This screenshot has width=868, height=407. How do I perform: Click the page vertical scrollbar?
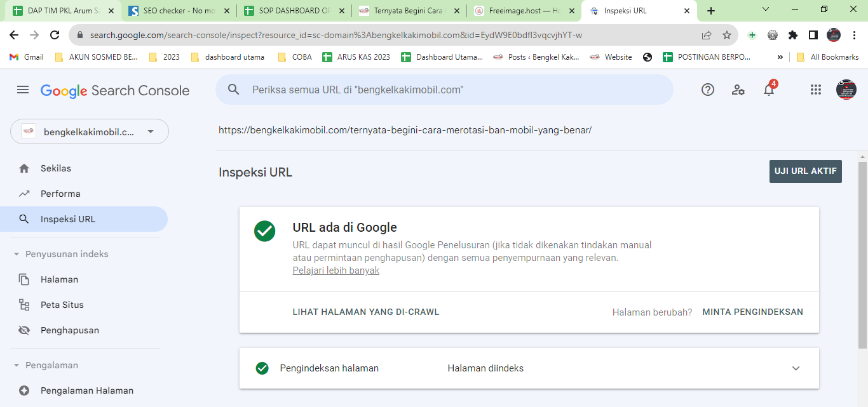pos(862,254)
